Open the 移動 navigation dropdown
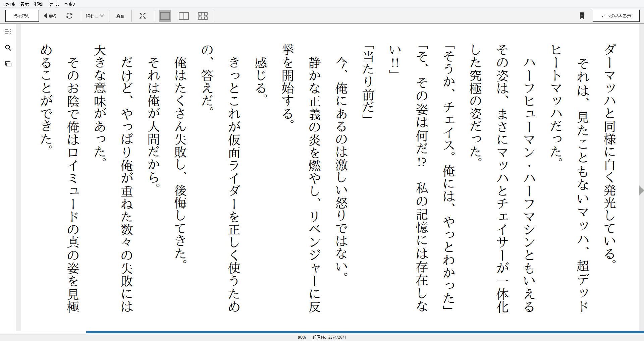 (95, 15)
